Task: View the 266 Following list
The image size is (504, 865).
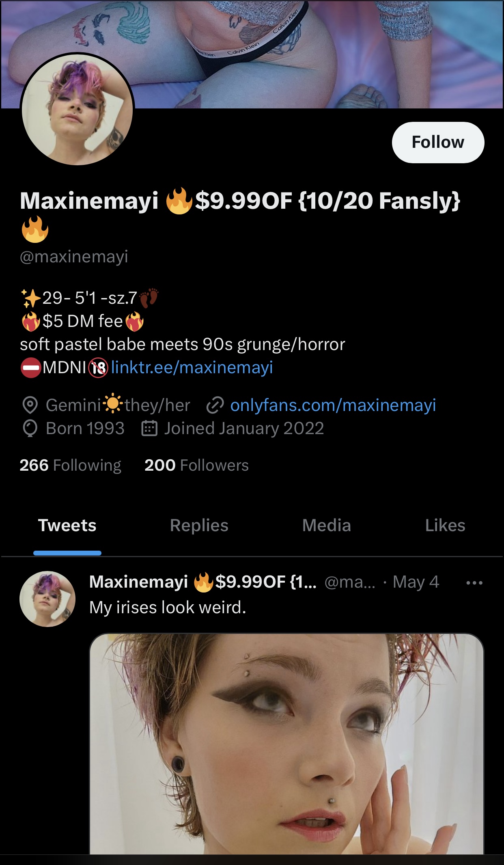Action: (71, 465)
